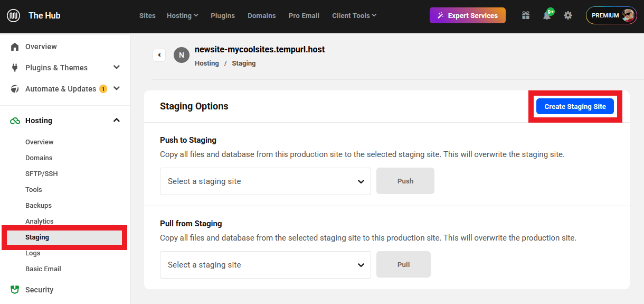Click the site avatar letter N
Viewport: 644px width, 304px height.
coord(182,55)
